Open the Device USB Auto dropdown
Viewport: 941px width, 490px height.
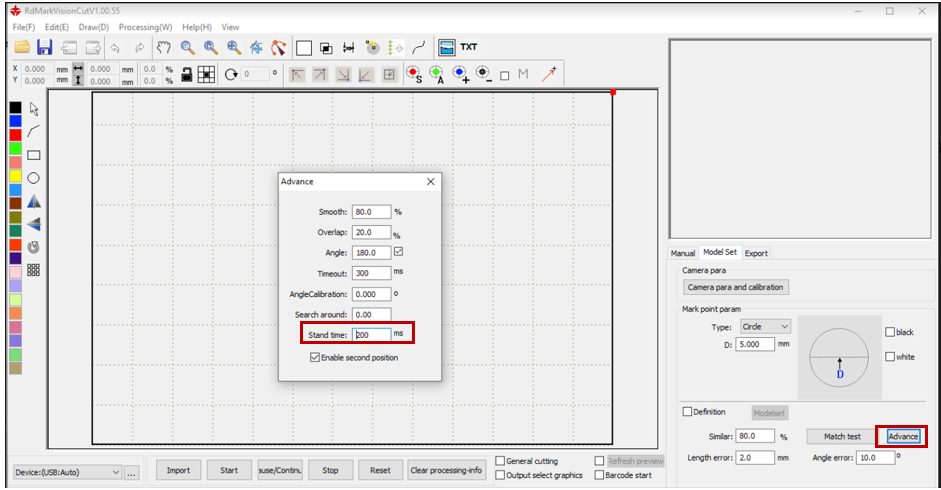[67, 472]
